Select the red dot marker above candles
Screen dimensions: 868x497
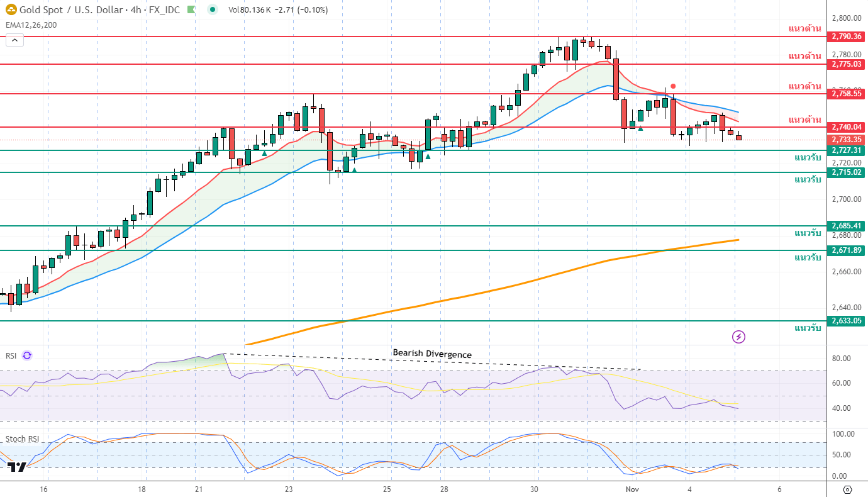click(x=673, y=86)
